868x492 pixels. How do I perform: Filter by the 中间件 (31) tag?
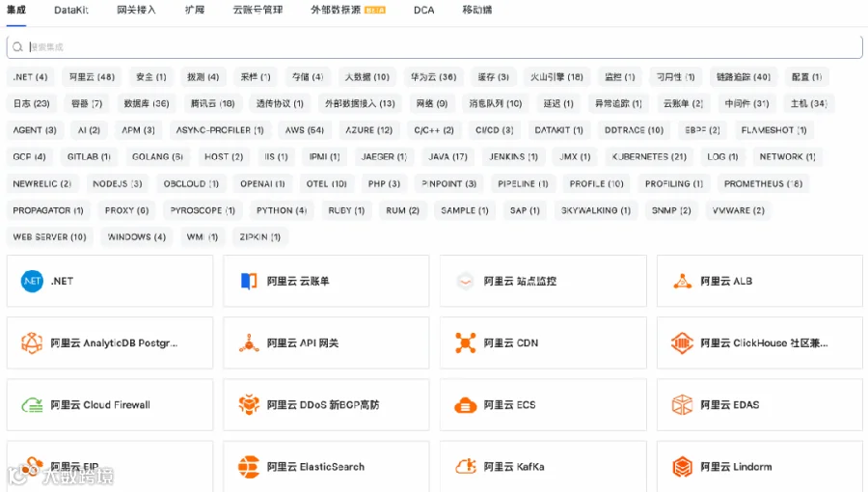click(x=746, y=103)
